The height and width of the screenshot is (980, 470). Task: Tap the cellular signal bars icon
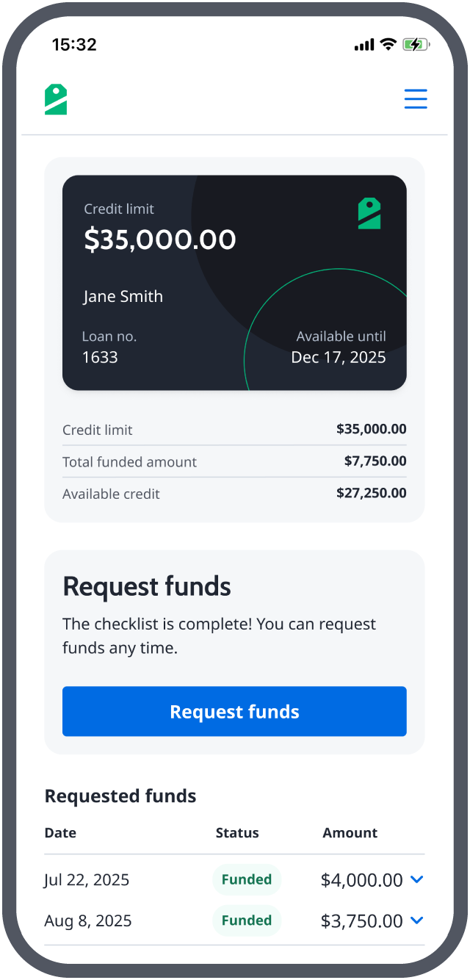[364, 45]
